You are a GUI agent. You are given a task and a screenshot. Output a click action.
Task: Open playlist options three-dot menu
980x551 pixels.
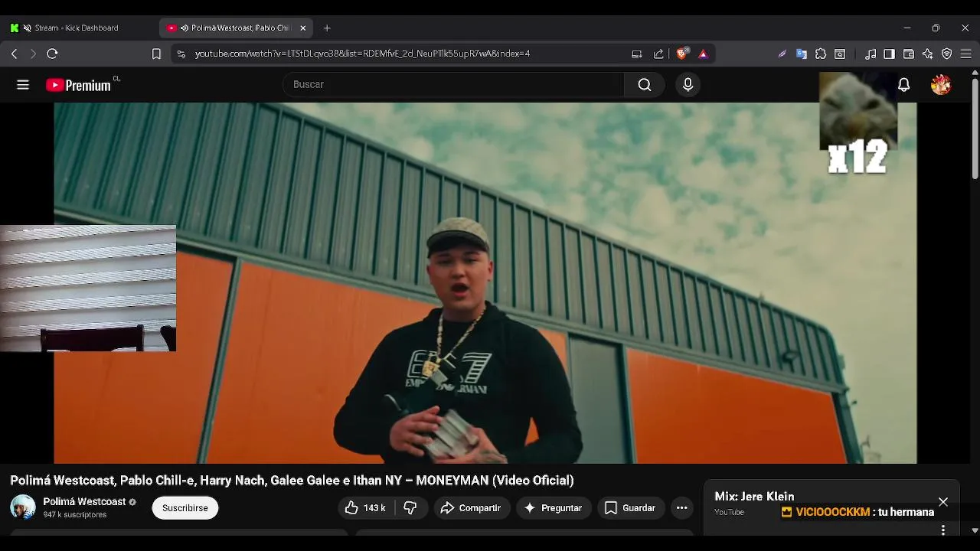(x=943, y=530)
